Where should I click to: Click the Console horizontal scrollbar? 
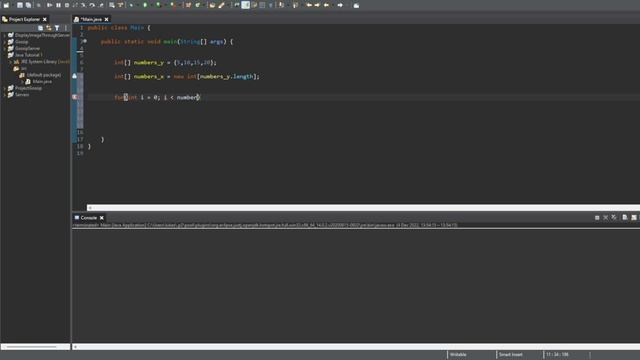click(356, 347)
